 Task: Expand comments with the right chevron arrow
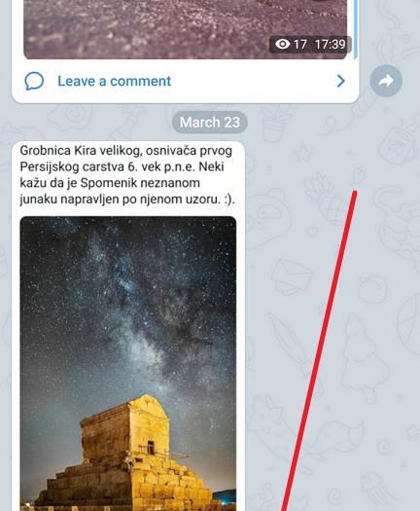[340, 81]
